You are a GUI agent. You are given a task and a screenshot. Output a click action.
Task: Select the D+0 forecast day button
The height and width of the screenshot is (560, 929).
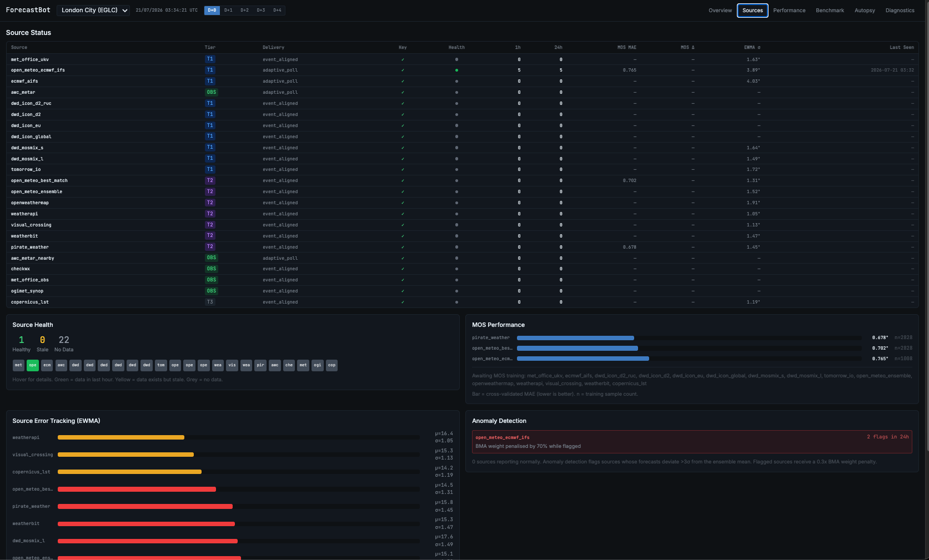(x=212, y=10)
